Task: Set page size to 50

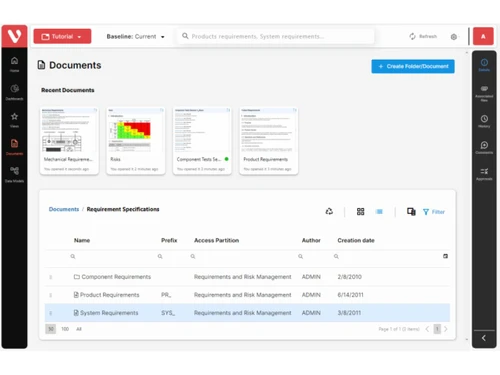Action: coord(51,329)
